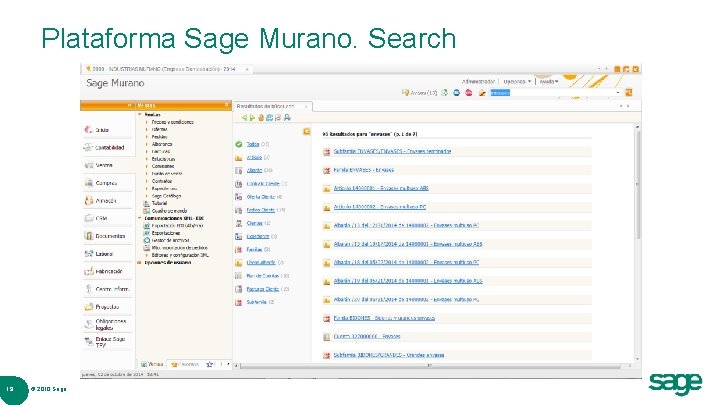This screenshot has width=720, height=405.
Task: Filter results by Contacto Cliente
Action: point(263,184)
